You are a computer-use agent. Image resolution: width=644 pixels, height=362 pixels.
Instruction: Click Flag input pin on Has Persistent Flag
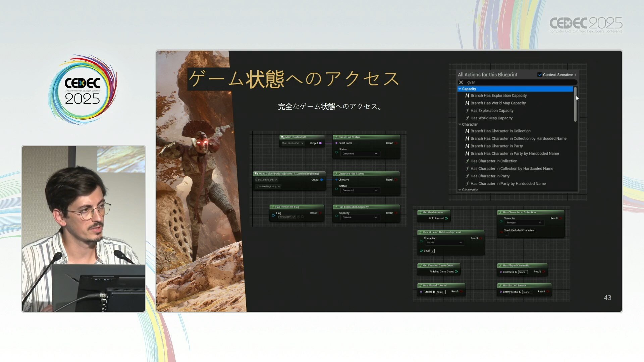click(273, 215)
